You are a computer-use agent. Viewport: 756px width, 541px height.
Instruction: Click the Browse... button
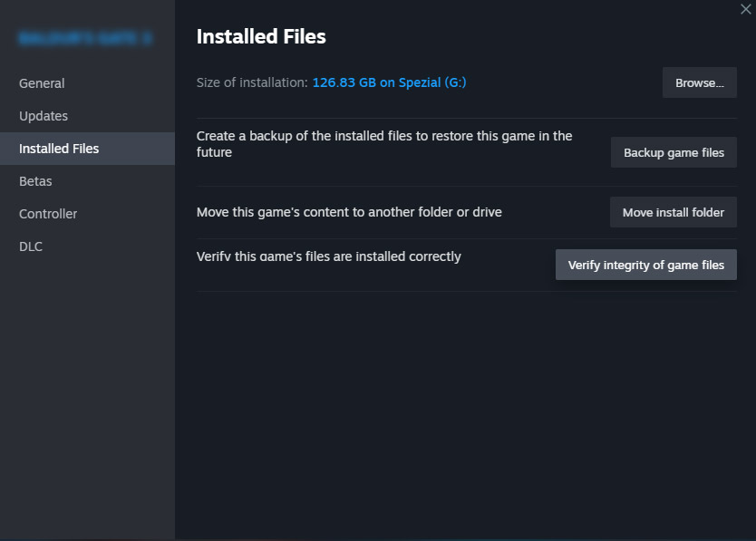(x=699, y=83)
